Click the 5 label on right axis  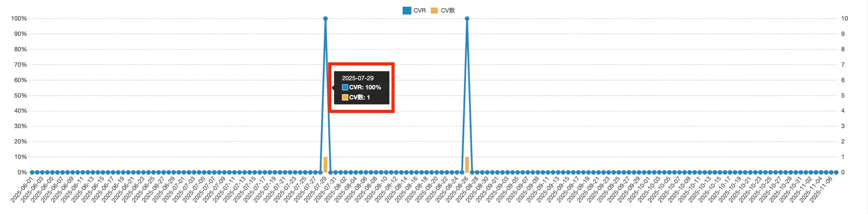[843, 96]
